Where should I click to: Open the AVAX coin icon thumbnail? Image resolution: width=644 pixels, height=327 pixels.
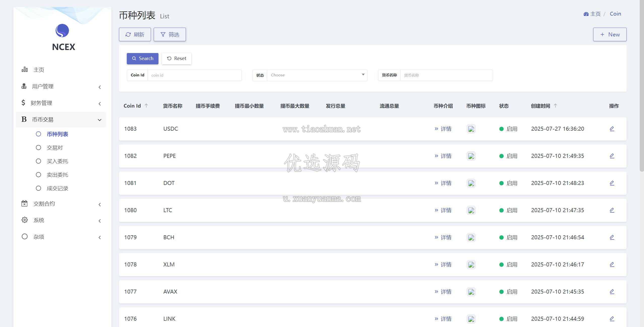tap(471, 292)
